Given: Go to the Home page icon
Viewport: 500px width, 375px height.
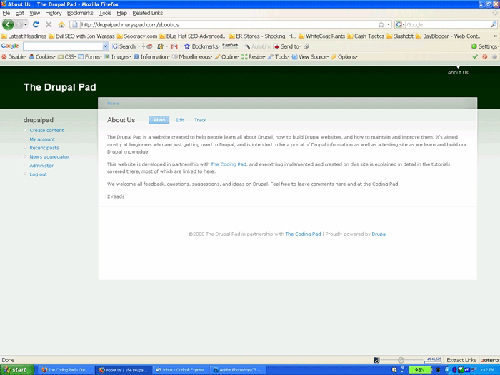Looking at the screenshot, I should (61, 24).
